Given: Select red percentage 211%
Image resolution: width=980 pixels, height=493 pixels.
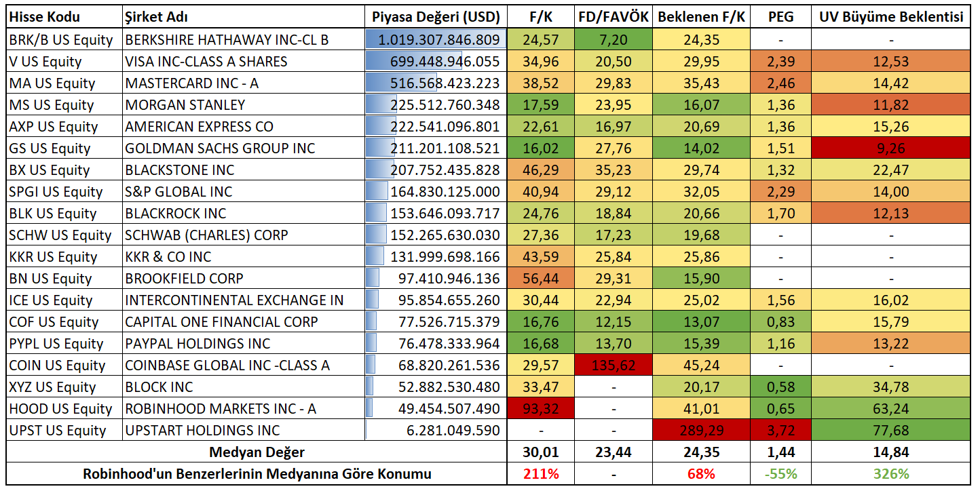Looking at the screenshot, I should point(541,473).
